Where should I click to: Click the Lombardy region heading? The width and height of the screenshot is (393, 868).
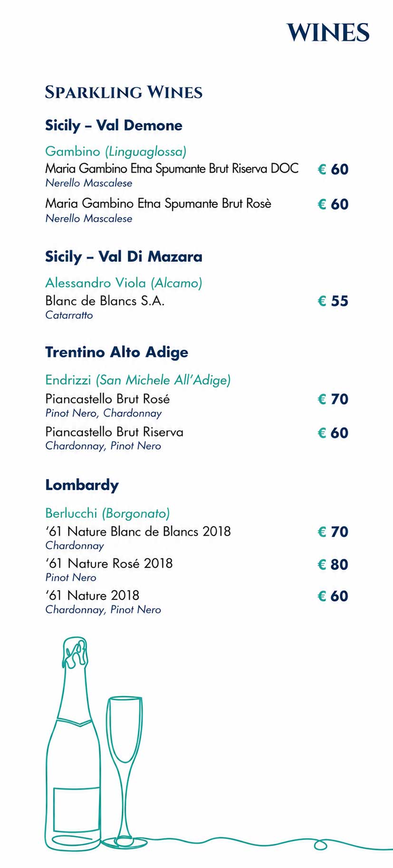[x=82, y=485]
